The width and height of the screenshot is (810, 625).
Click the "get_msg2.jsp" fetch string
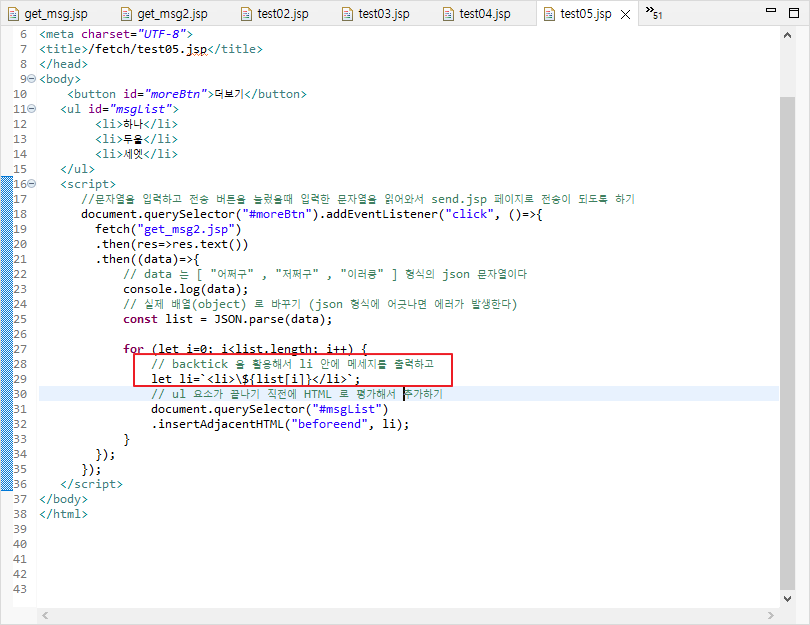pyautogui.click(x=186, y=229)
